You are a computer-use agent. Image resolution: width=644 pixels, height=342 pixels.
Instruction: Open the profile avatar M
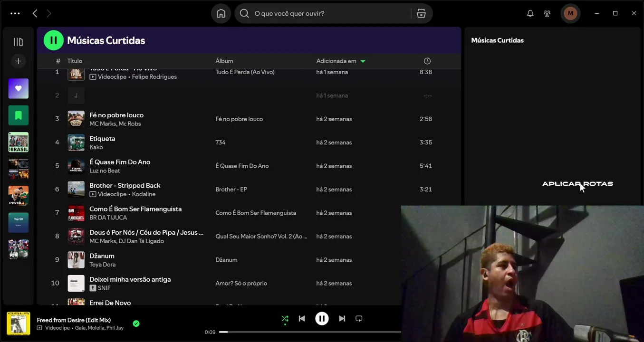(570, 13)
